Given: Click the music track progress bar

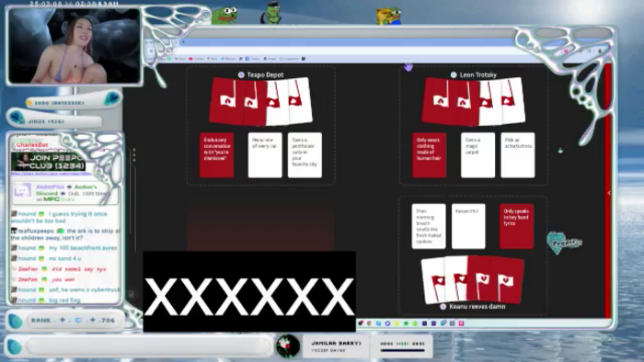Looking at the screenshot, I should point(402,351).
